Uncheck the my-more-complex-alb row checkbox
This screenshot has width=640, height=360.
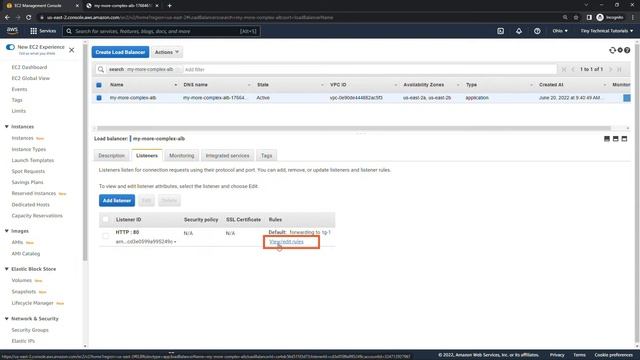(99, 98)
